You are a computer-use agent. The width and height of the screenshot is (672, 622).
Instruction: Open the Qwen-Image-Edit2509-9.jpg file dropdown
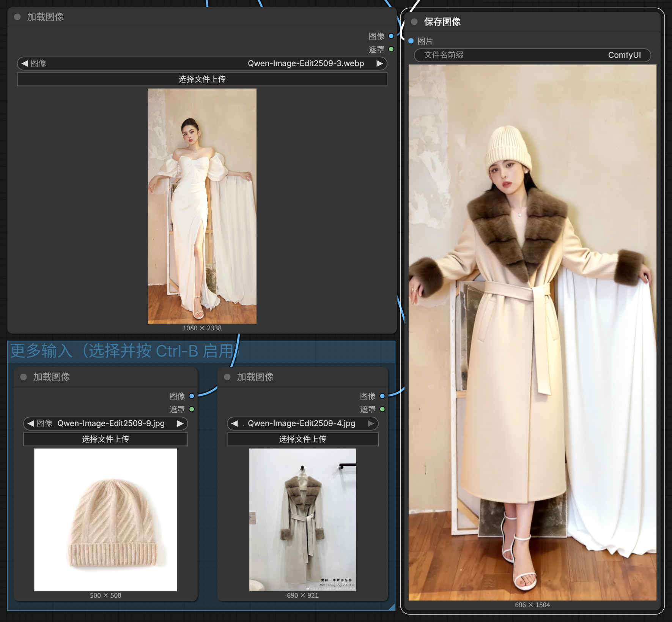(110, 423)
